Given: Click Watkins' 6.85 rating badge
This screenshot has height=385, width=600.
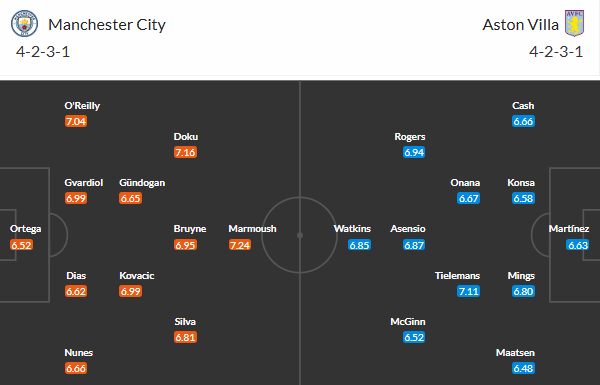Looking at the screenshot, I should tap(359, 245).
